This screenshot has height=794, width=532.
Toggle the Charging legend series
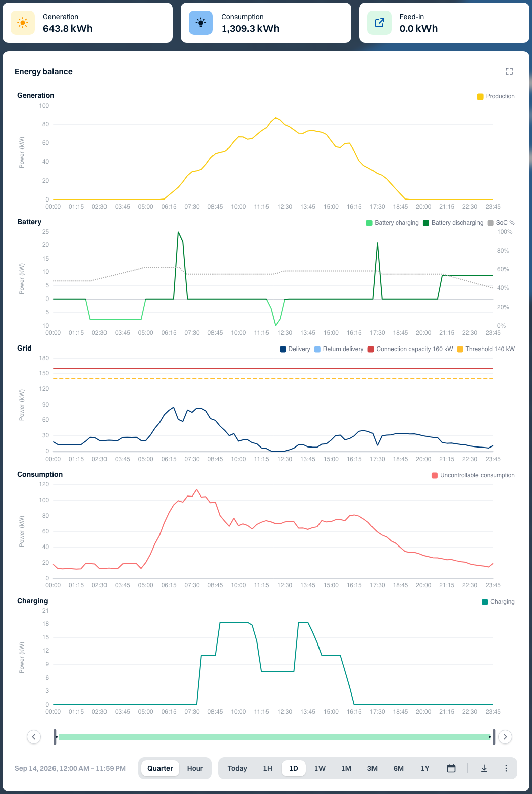498,602
